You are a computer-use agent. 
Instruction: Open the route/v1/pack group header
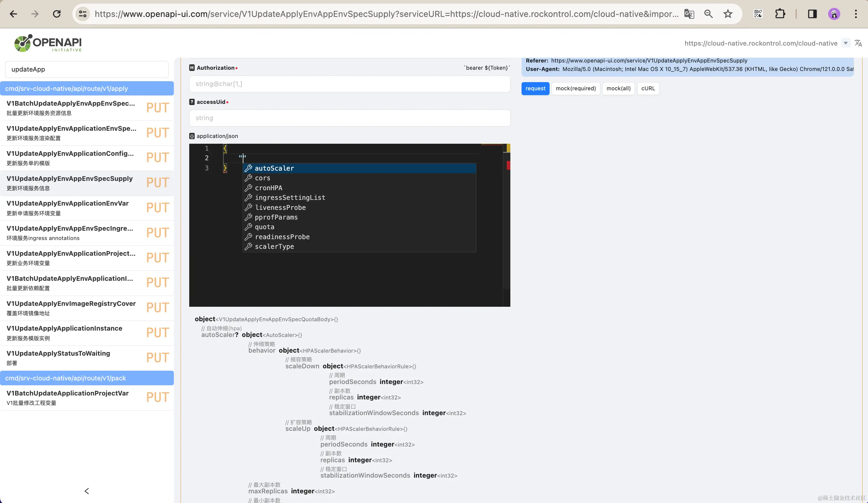point(87,378)
